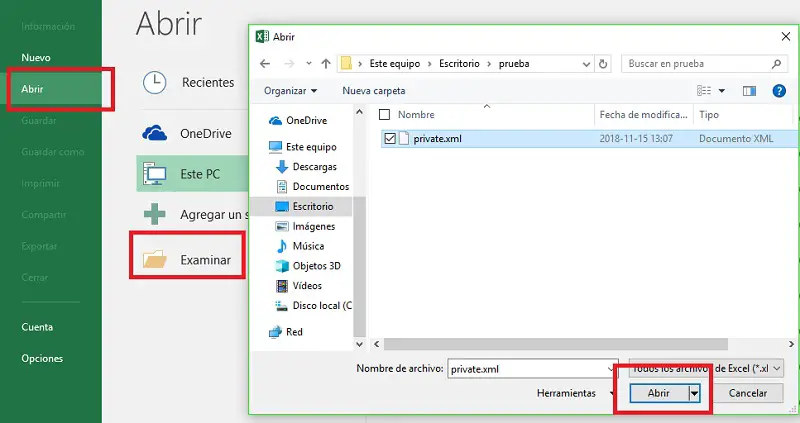Sort by the Nombre column

click(x=416, y=115)
